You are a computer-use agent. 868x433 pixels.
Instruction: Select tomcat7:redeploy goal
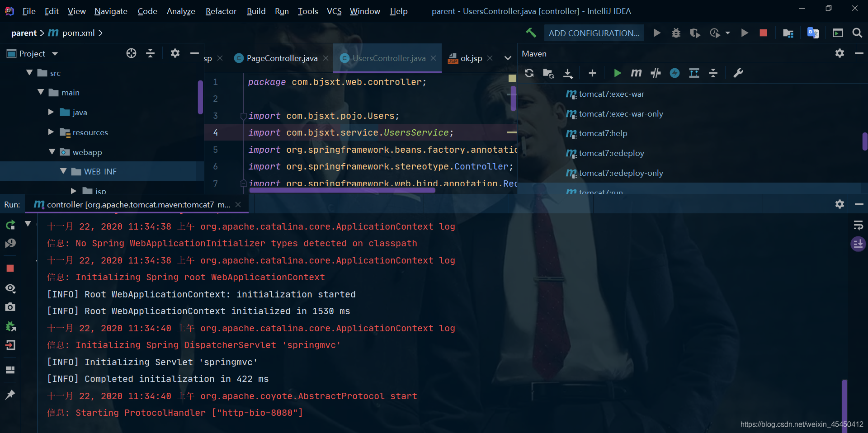point(611,153)
